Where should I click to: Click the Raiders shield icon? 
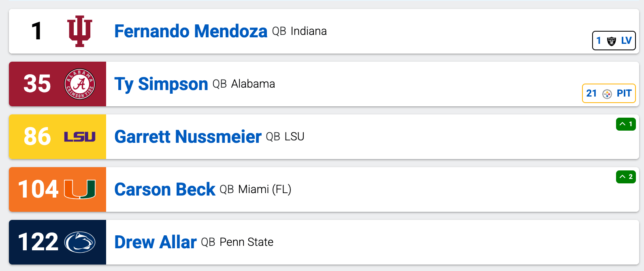click(x=612, y=41)
